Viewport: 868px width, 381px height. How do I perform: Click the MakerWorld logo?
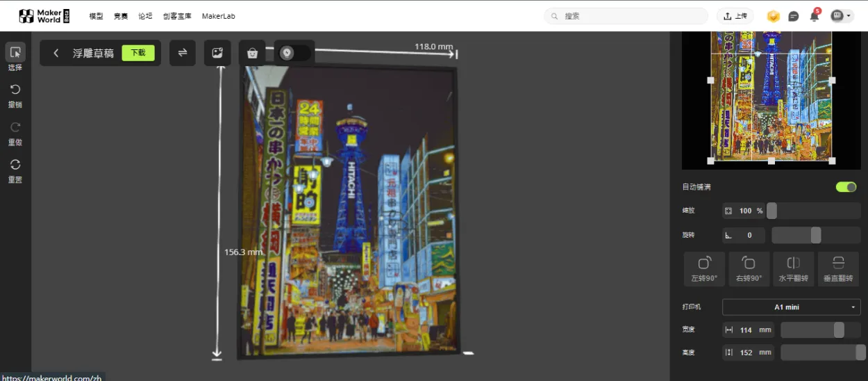tap(44, 16)
